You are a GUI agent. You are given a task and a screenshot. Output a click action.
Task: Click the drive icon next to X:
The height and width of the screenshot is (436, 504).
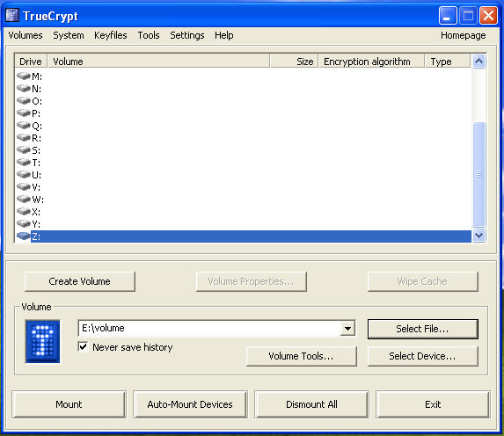(x=23, y=212)
